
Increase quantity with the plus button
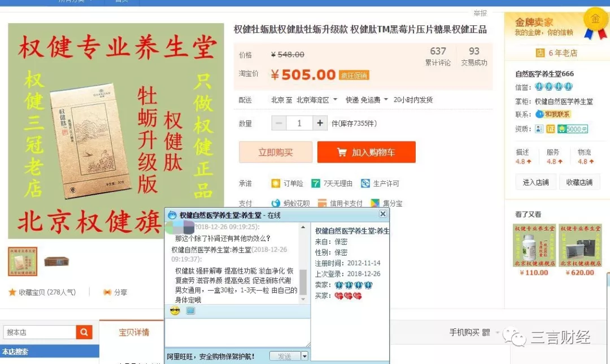pos(320,123)
